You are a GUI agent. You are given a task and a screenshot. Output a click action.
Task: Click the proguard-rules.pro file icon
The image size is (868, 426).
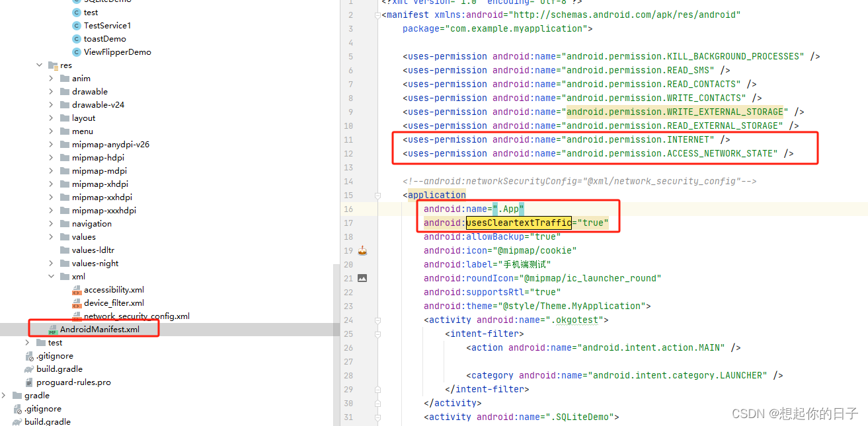click(29, 382)
